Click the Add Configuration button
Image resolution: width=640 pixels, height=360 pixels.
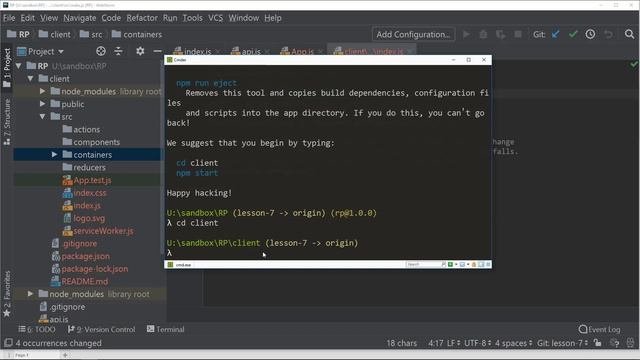[413, 34]
